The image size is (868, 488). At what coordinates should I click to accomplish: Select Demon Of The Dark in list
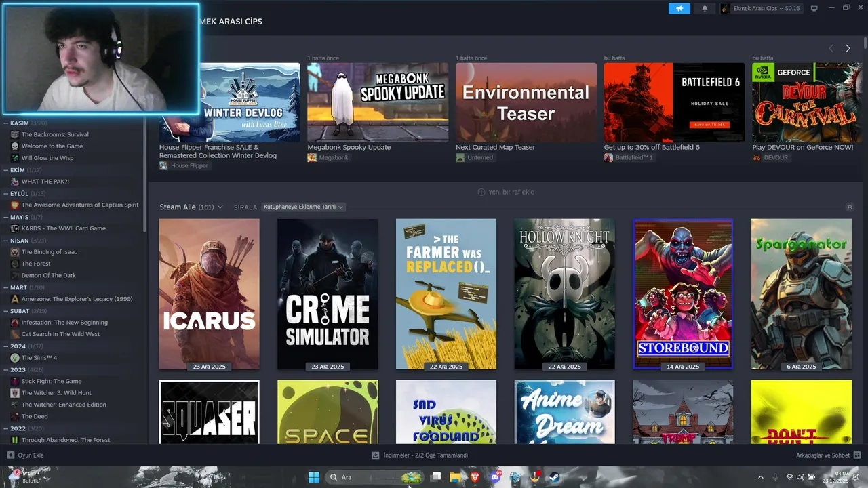coord(49,275)
